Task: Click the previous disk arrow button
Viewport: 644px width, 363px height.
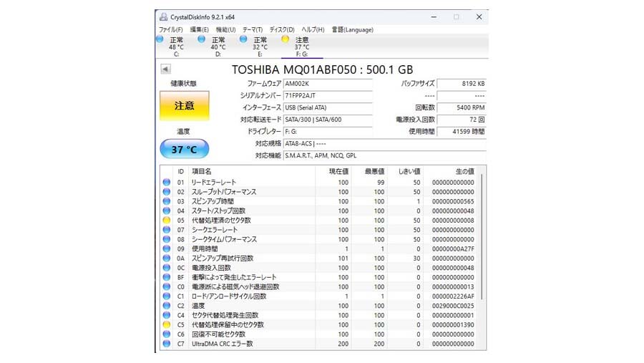Action: tap(165, 69)
